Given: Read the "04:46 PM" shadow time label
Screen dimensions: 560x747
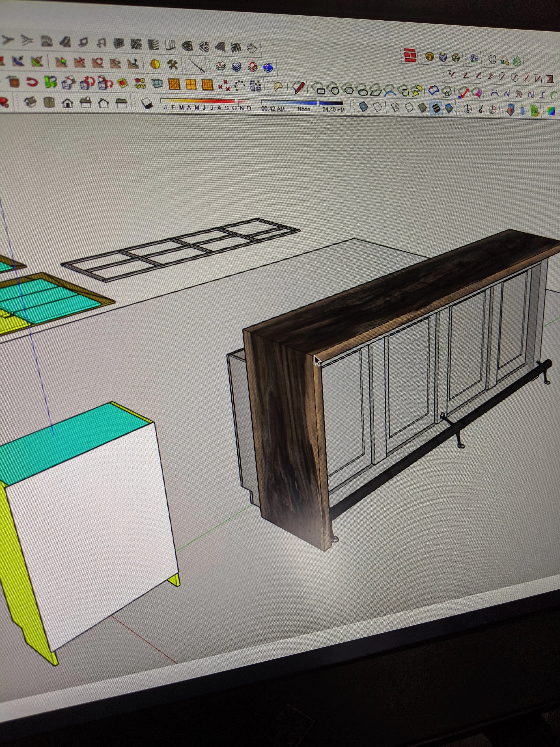Looking at the screenshot, I should [x=333, y=110].
